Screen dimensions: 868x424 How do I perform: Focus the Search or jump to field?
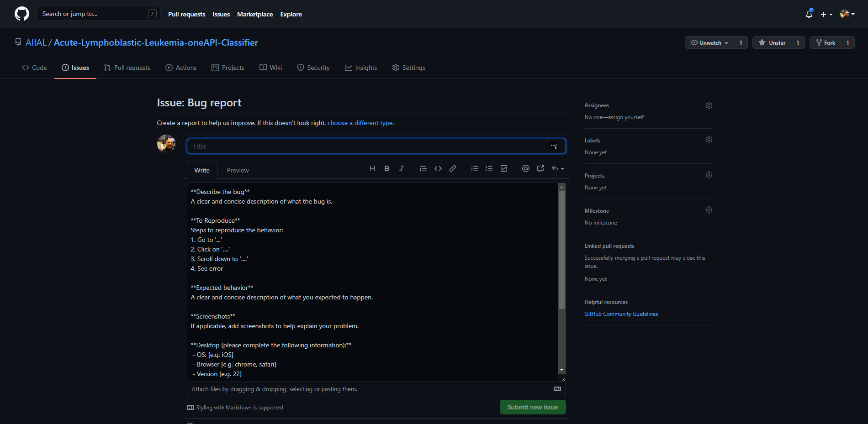point(99,14)
